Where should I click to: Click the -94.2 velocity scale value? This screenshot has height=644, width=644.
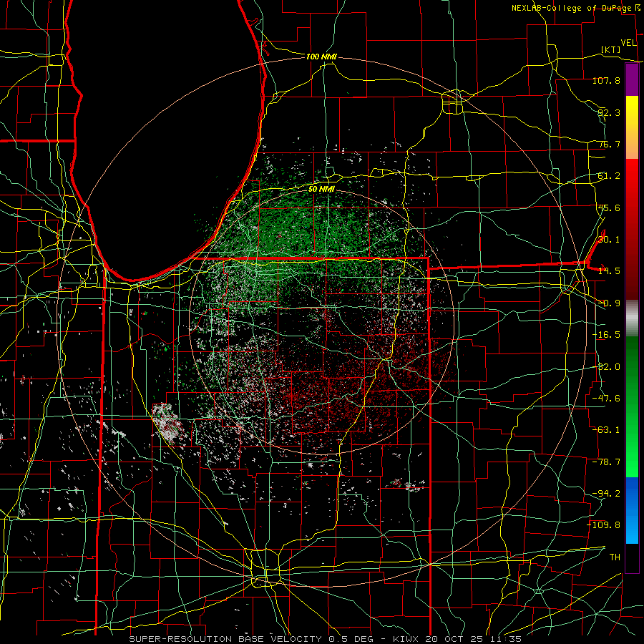coord(606,494)
